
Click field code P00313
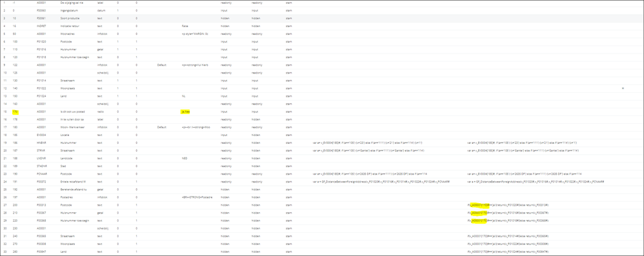pyautogui.click(x=41, y=204)
